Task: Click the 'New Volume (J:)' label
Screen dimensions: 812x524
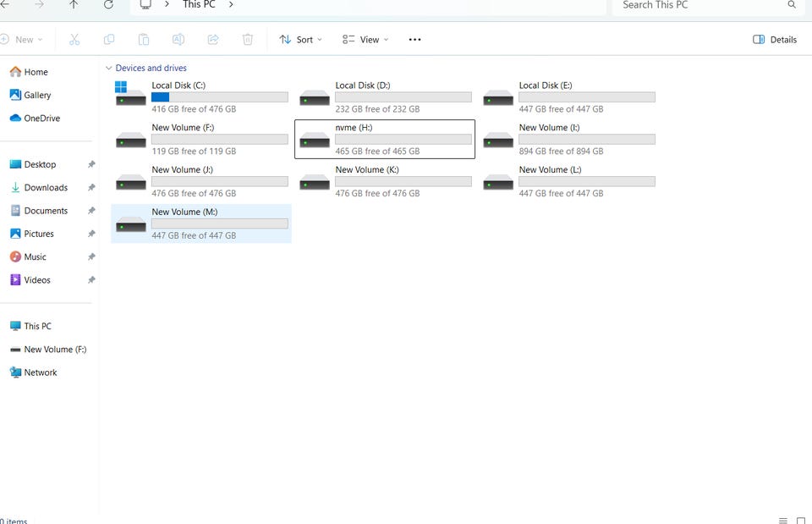Action: [x=183, y=169]
